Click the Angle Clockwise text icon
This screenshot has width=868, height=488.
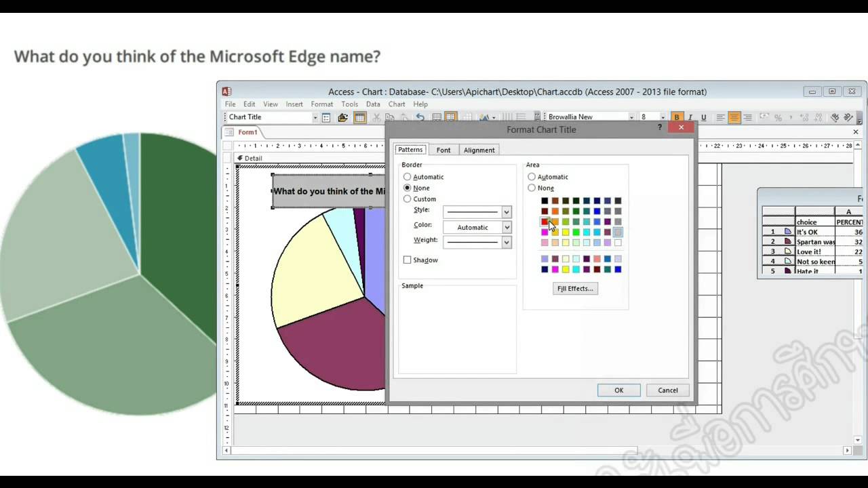coord(835,117)
